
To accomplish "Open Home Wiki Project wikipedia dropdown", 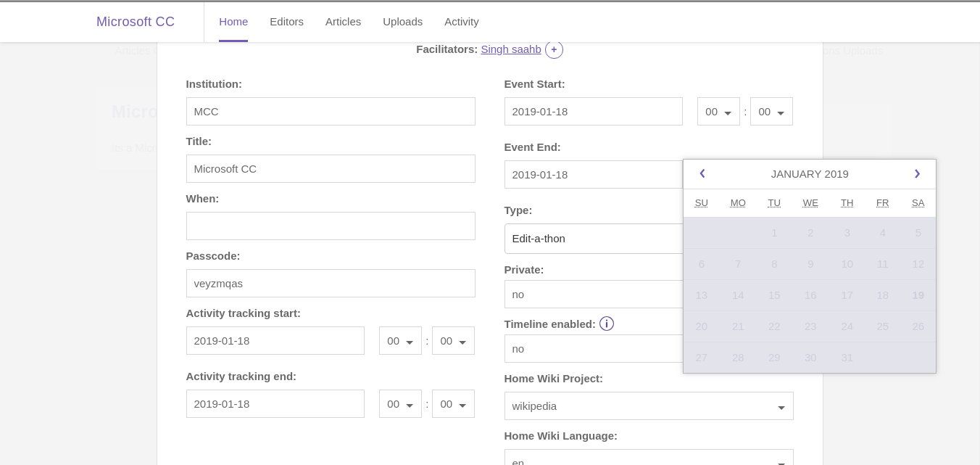I will [649, 406].
